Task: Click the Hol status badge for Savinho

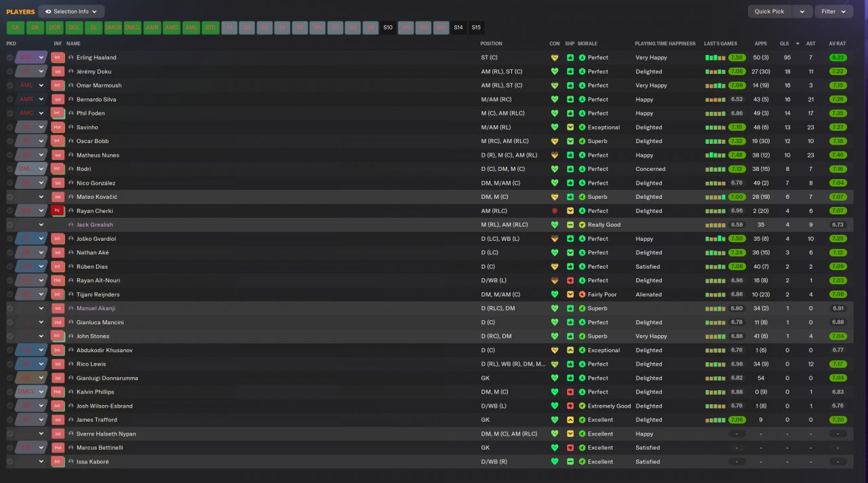Action: tap(58, 127)
